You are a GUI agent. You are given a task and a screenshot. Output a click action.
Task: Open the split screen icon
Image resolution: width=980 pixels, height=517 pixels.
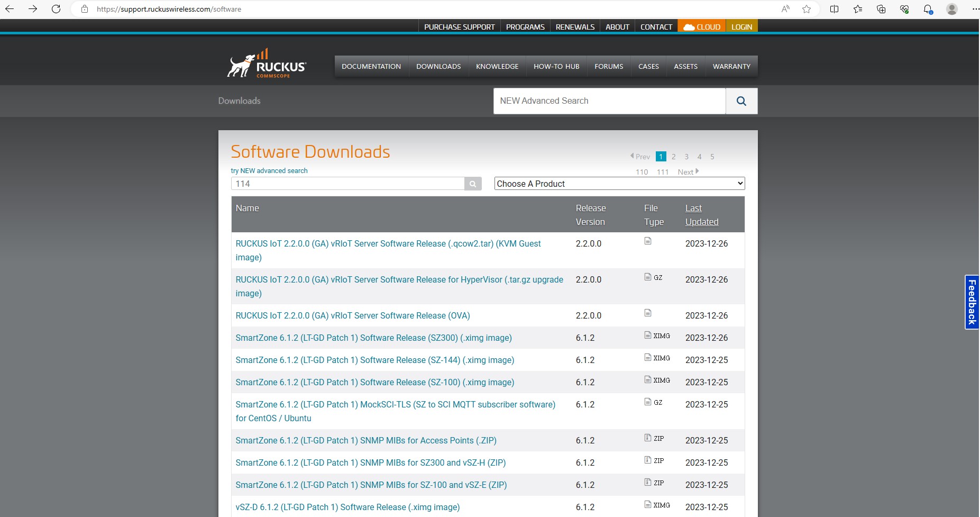tap(835, 9)
